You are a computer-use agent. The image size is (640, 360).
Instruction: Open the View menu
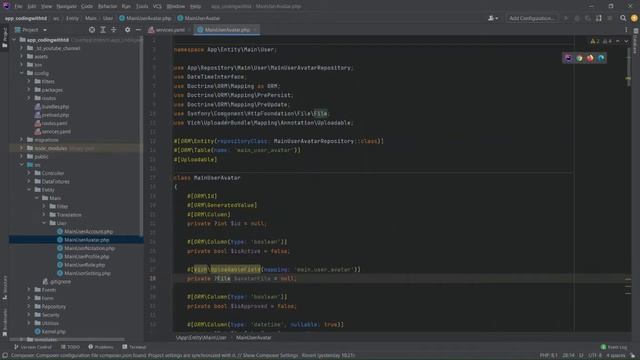click(x=46, y=6)
